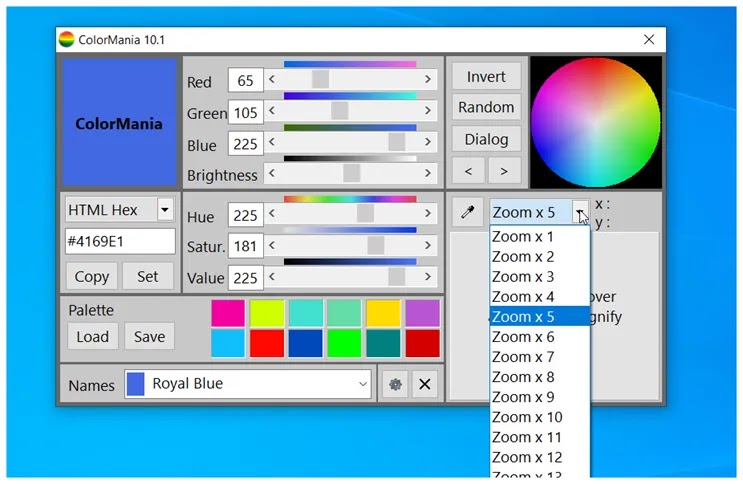
Task: Expand the Names color list dropdown
Action: pyautogui.click(x=363, y=384)
